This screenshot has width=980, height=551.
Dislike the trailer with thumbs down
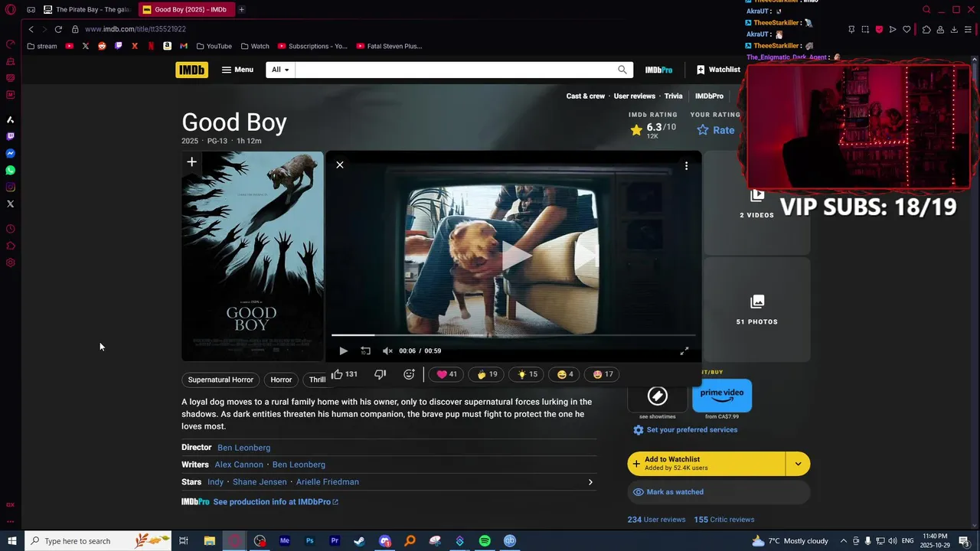point(380,374)
